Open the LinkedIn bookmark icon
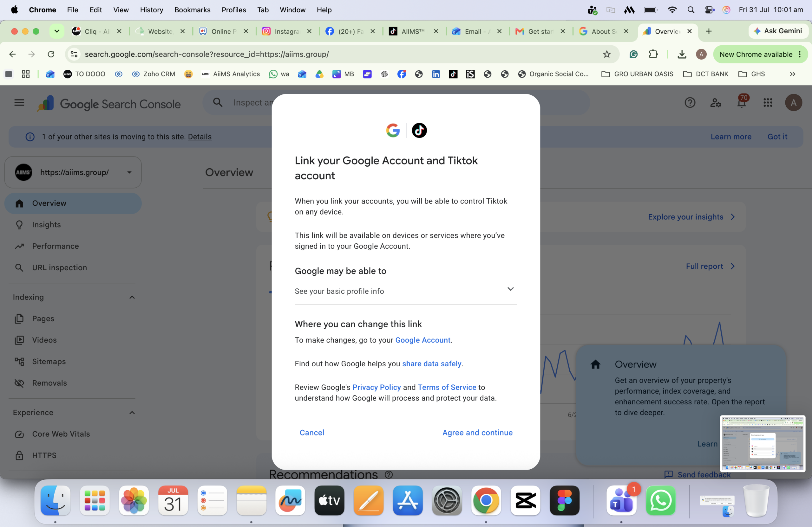812x527 pixels. [436, 74]
